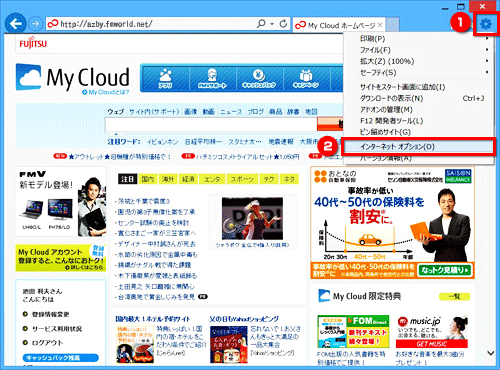Image resolution: width=500 pixels, height=370 pixels.
Task: Select the エンタ news tab
Action: 212,179
